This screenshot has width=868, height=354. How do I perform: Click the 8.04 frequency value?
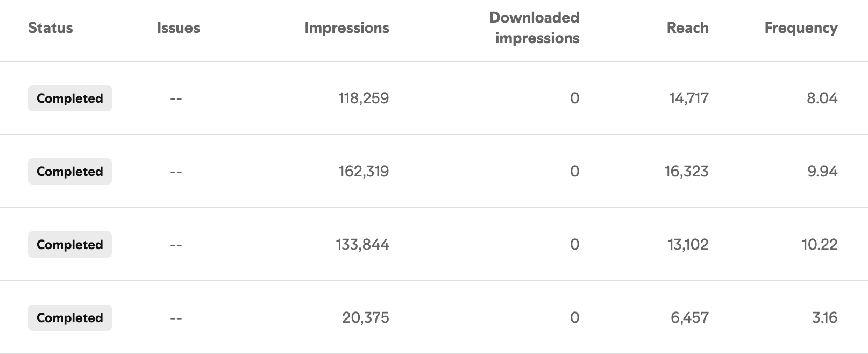[x=822, y=98]
